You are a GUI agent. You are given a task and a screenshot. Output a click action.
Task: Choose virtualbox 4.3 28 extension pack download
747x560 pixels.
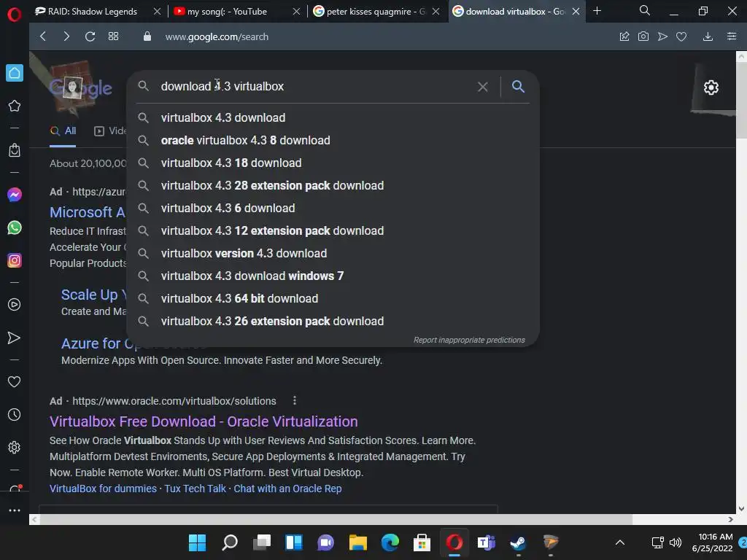click(x=333, y=185)
